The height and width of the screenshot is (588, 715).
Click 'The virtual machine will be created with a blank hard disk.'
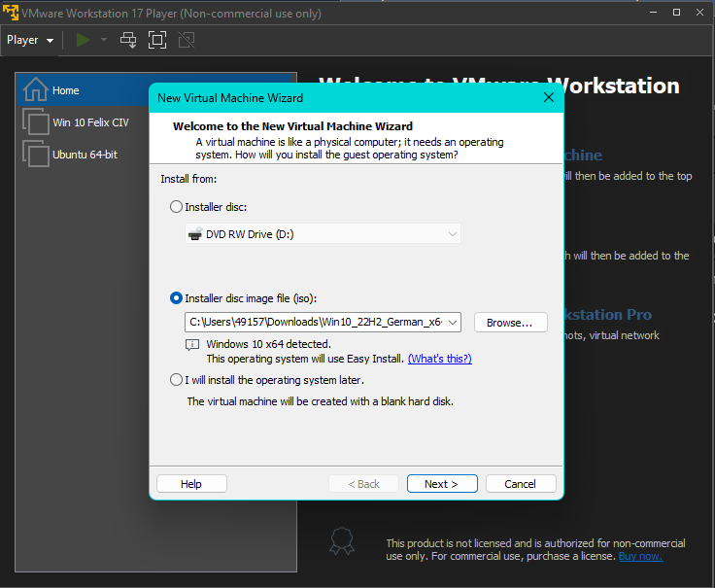click(x=321, y=401)
